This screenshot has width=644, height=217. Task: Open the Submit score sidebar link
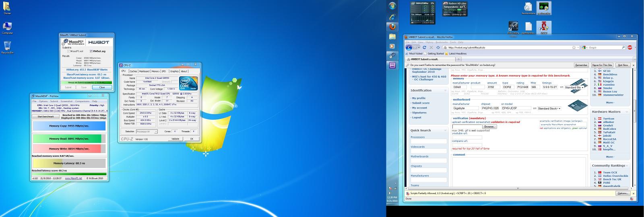coord(420,103)
